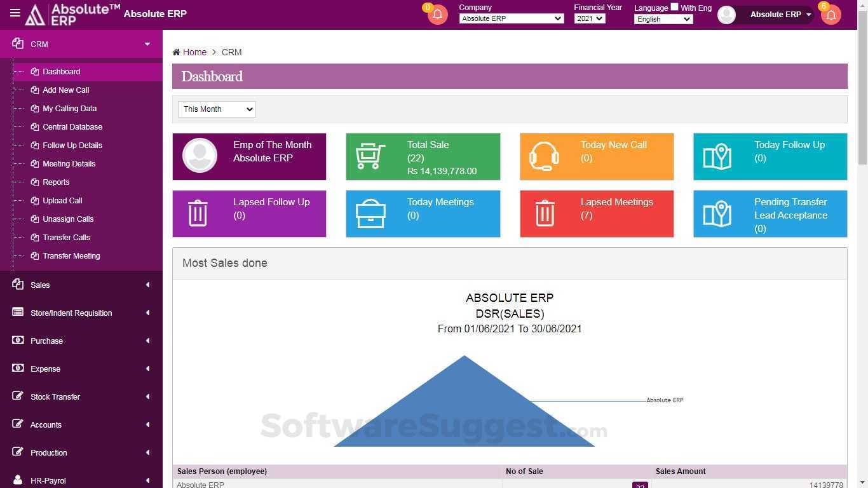Click the Emp of The Month avatar
868x488 pixels.
(x=200, y=156)
